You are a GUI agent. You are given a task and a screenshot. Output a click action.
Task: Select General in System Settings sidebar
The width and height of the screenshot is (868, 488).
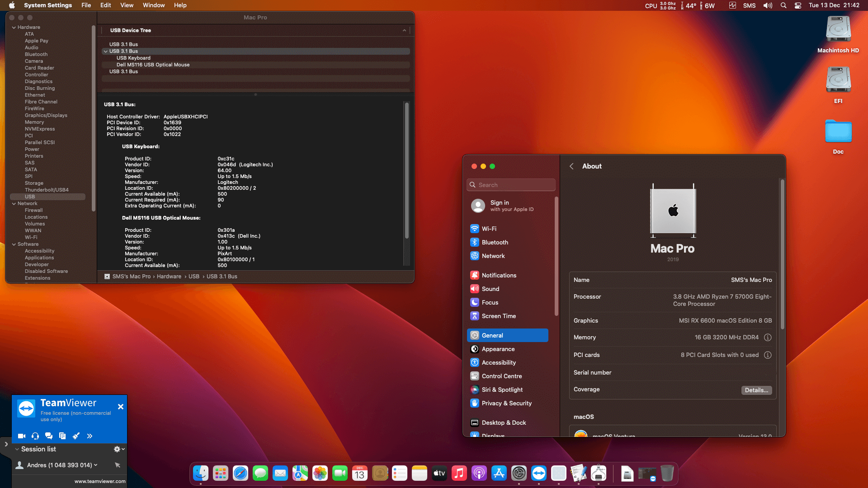click(x=492, y=335)
